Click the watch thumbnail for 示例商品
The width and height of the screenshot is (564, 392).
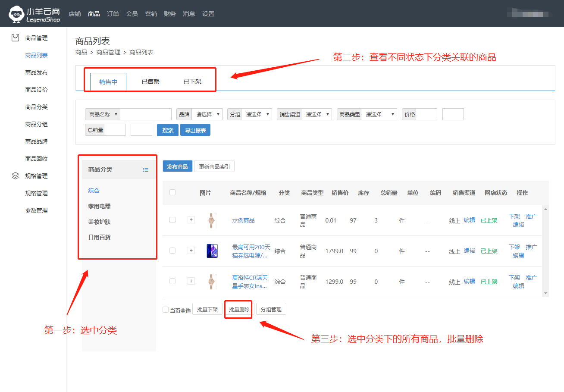coord(211,220)
